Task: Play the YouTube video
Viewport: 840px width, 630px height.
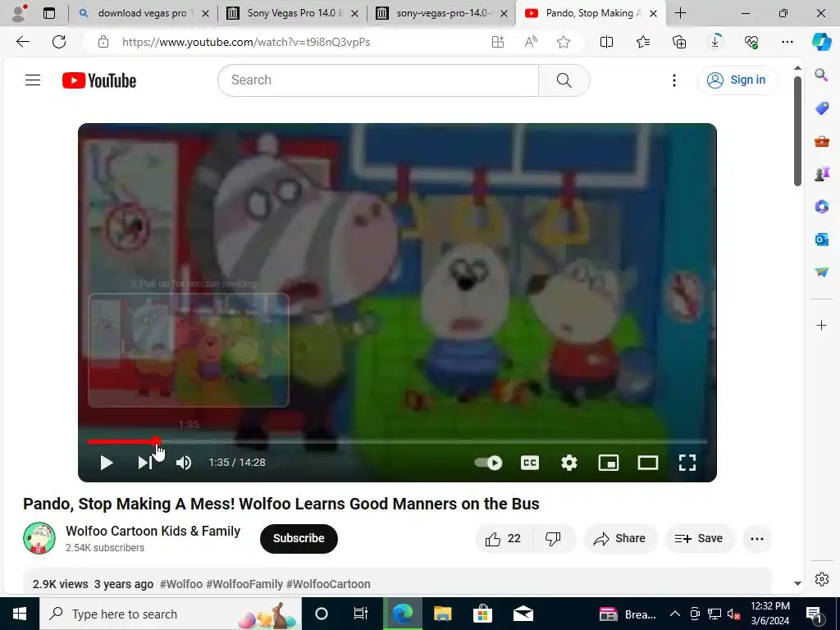Action: tap(107, 463)
